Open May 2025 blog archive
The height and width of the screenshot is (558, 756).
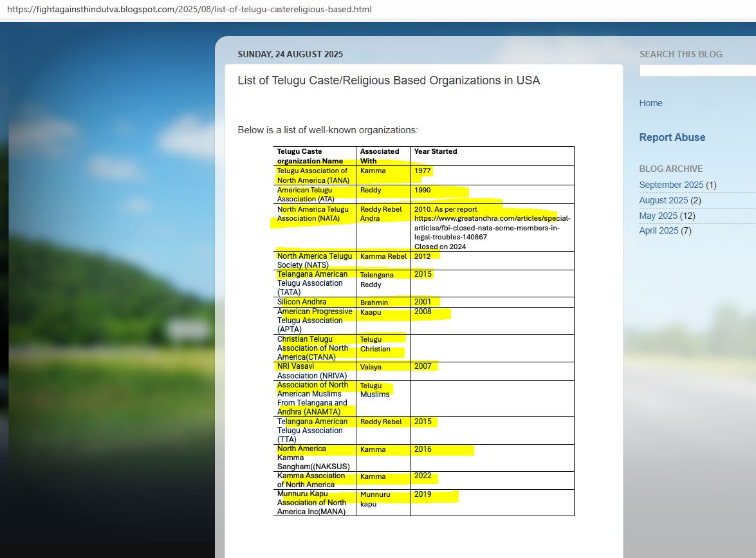pyautogui.click(x=658, y=216)
